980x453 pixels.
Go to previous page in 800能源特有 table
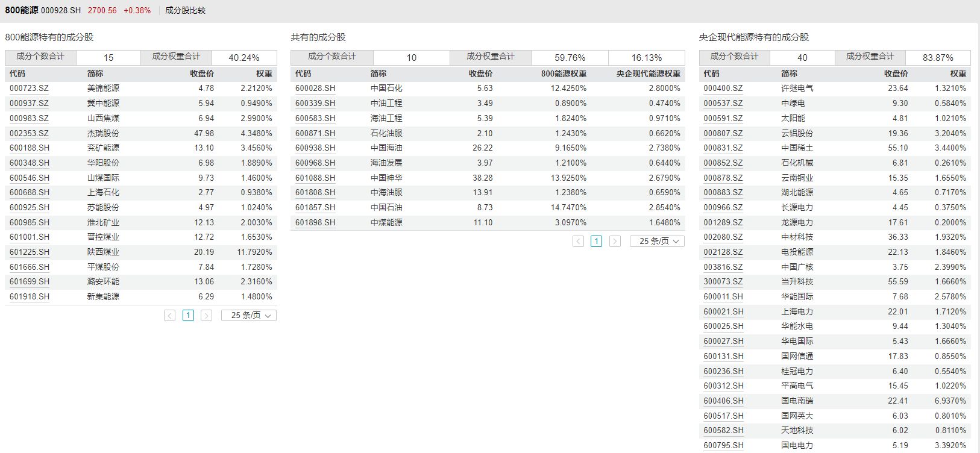[x=170, y=316]
